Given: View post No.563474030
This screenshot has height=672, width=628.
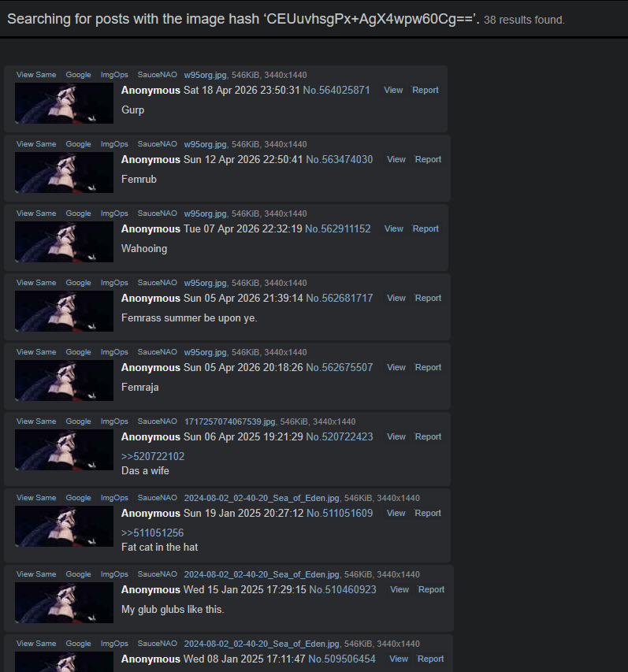Looking at the screenshot, I should [396, 159].
